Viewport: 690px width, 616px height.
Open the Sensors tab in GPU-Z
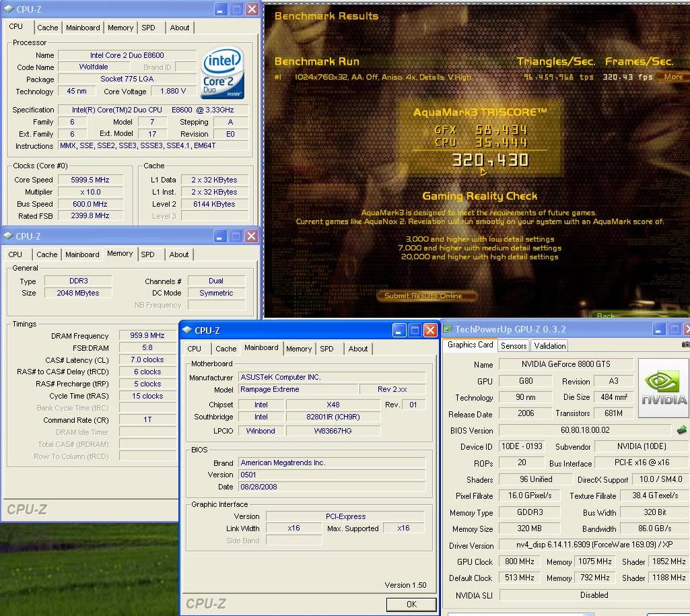point(514,346)
